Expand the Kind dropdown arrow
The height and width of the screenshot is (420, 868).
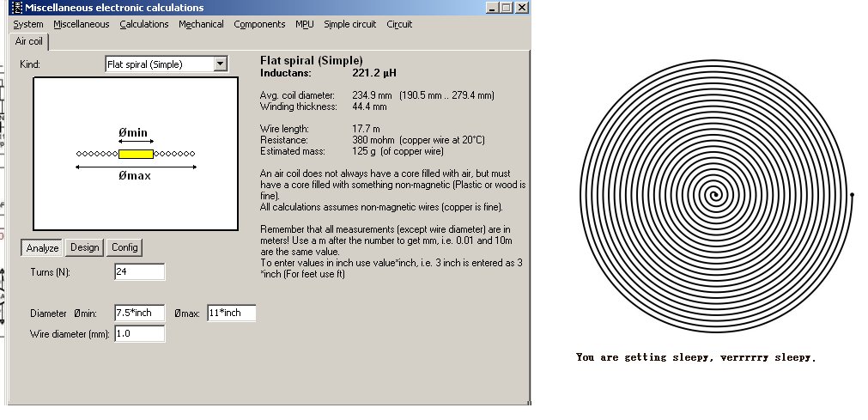220,64
